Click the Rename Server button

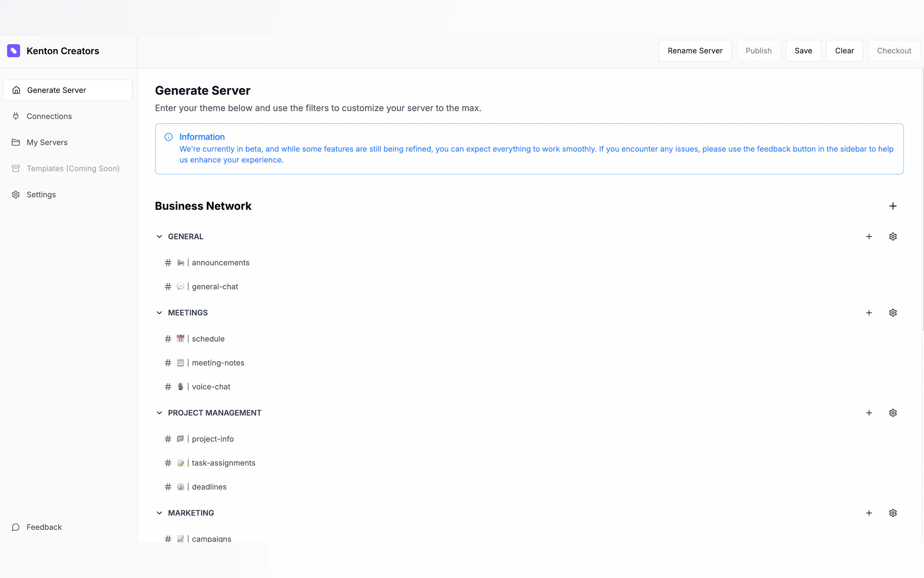coord(694,51)
